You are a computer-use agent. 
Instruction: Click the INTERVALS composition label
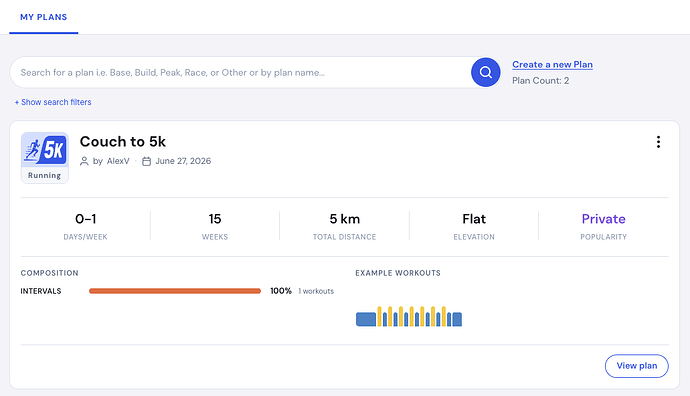[x=41, y=291]
